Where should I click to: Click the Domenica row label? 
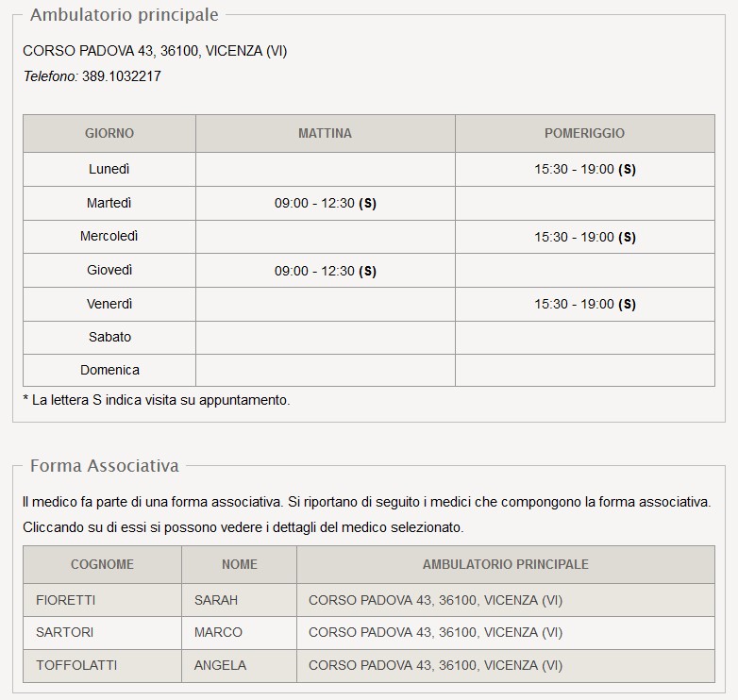[x=109, y=370]
